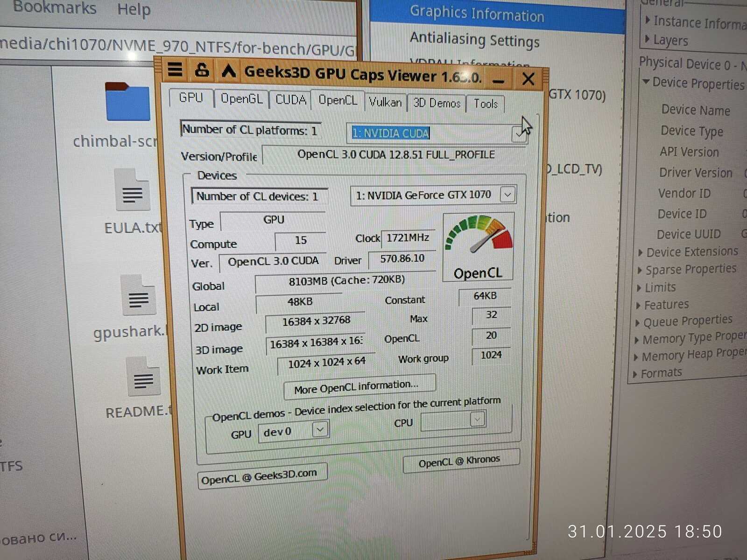Image resolution: width=747 pixels, height=560 pixels.
Task: Open the GPU dev 0 demo device dropdown
Action: pyautogui.click(x=294, y=431)
